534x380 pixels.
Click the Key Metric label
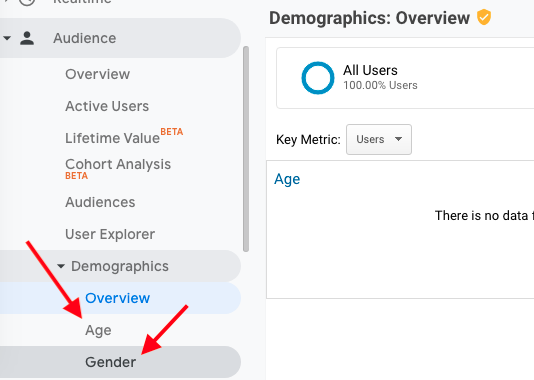click(x=308, y=140)
